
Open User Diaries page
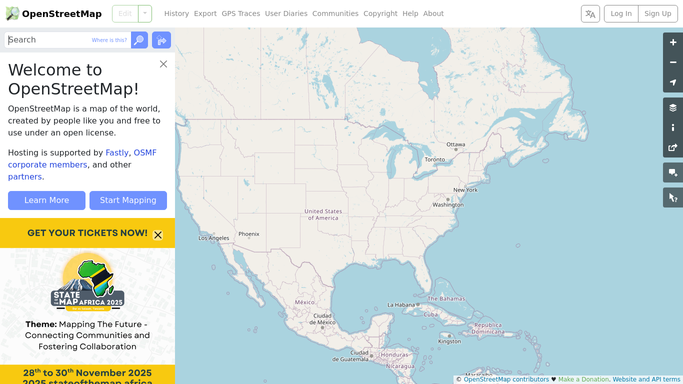pos(286,13)
